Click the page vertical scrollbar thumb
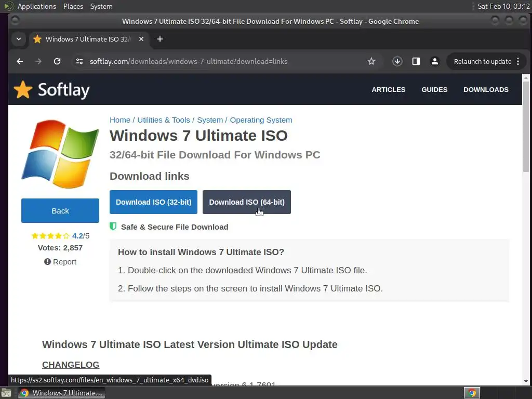 point(526,127)
